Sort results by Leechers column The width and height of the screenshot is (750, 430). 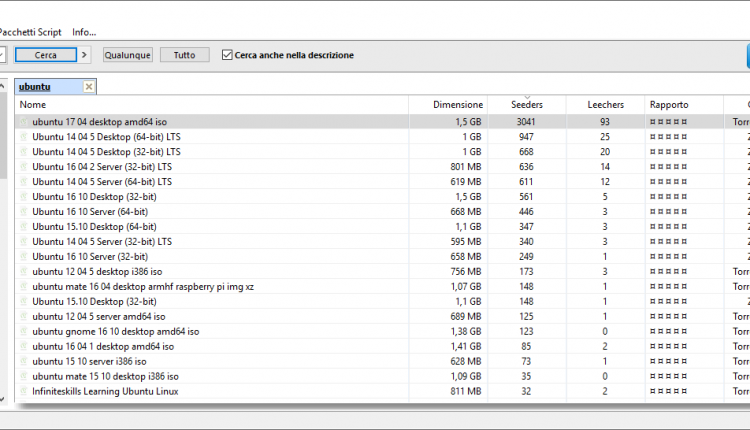[x=606, y=104]
